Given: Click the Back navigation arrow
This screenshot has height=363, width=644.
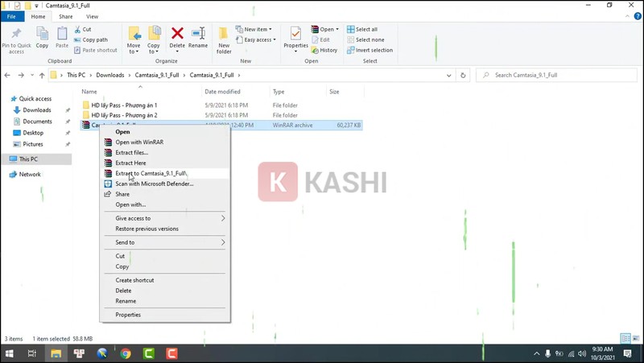Looking at the screenshot, I should pos(7,75).
